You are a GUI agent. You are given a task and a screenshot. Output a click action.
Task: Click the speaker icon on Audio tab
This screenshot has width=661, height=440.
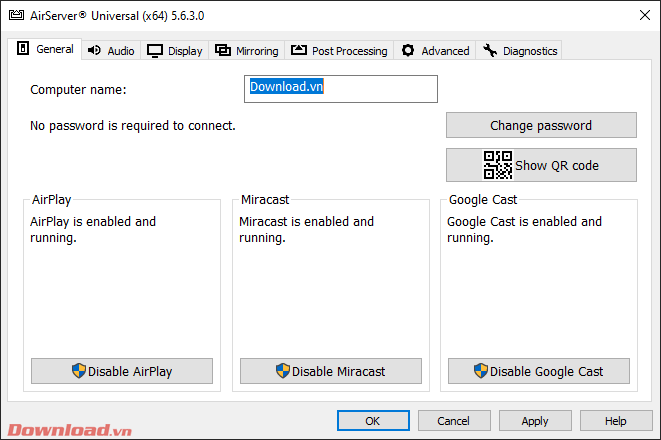click(x=95, y=51)
